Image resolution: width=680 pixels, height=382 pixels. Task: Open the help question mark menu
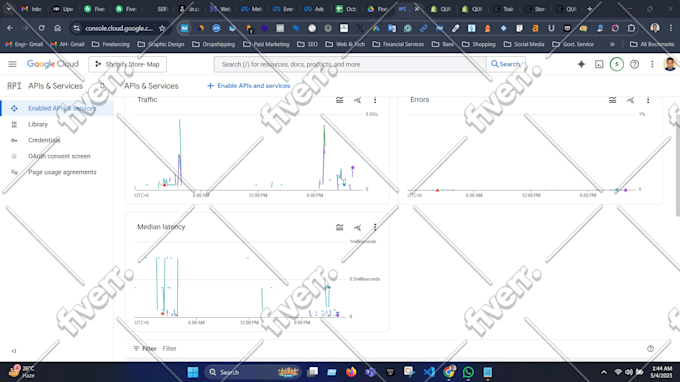point(634,64)
